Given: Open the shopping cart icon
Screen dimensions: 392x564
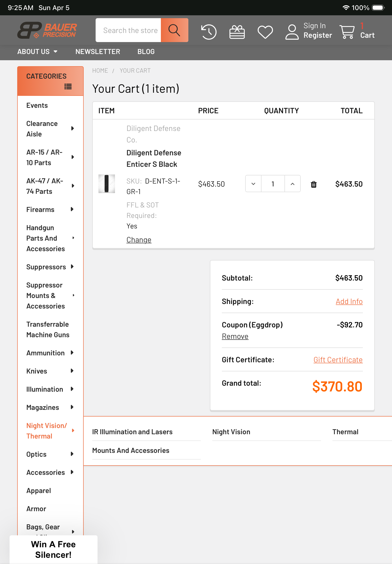Looking at the screenshot, I should (x=347, y=32).
